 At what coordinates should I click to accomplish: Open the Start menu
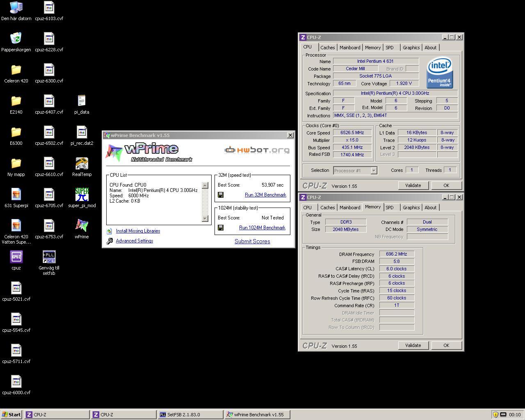(11, 415)
